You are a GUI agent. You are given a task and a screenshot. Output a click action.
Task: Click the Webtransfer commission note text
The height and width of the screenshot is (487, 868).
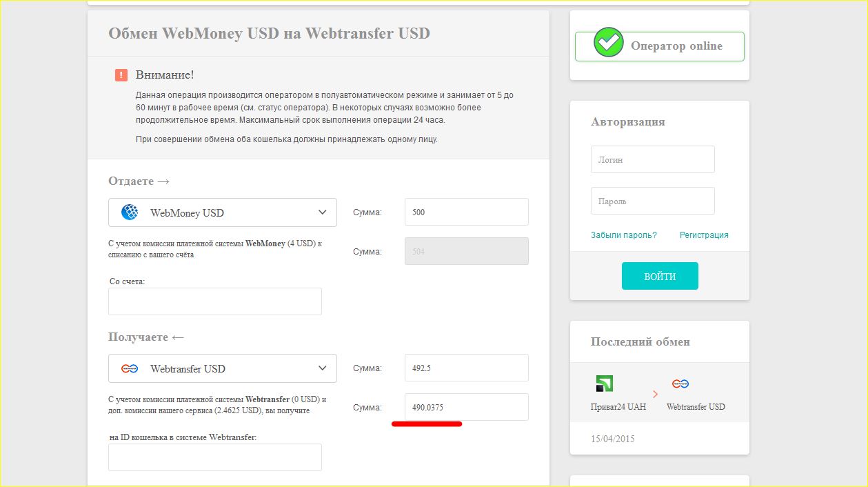point(217,405)
